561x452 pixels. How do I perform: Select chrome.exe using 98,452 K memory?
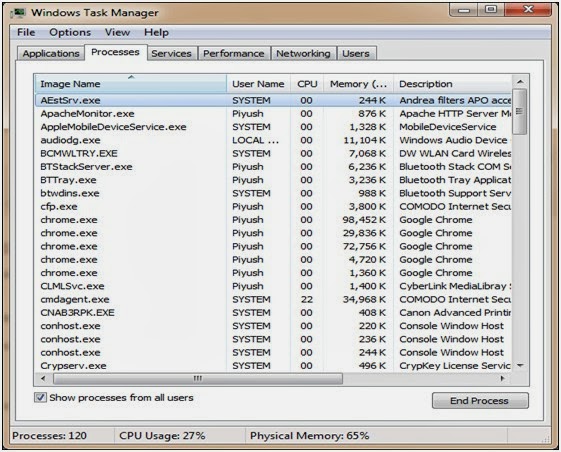click(x=274, y=219)
